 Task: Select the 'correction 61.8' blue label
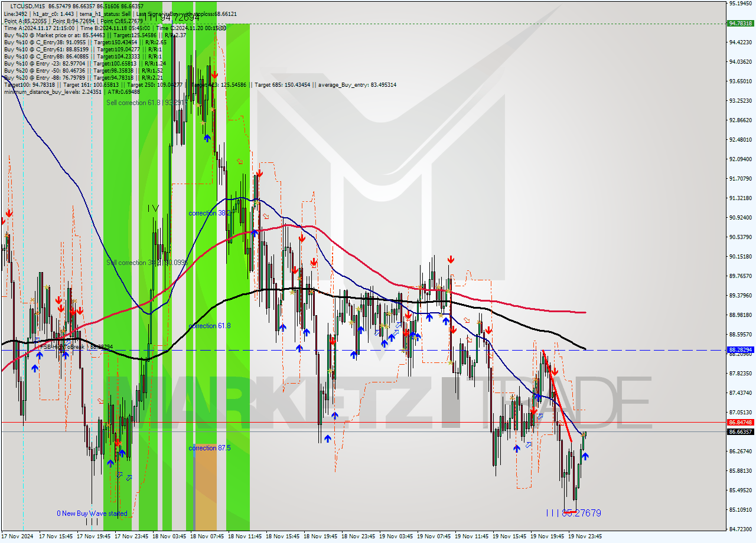click(210, 326)
